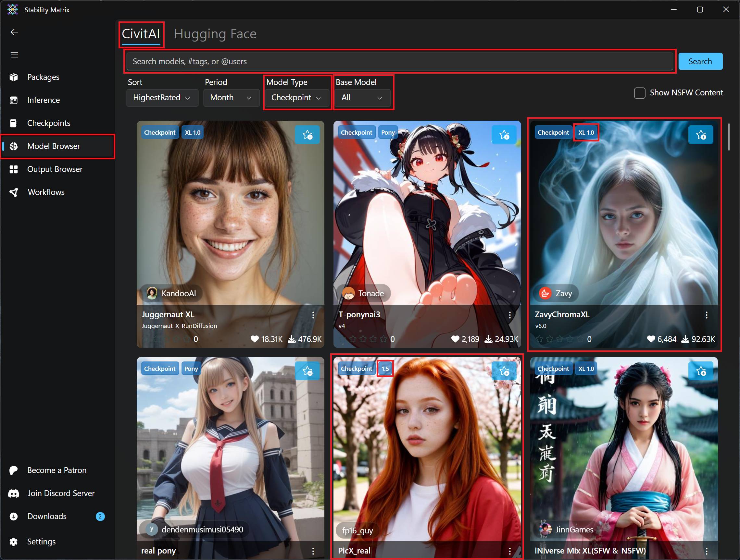Open Workflows from the sidebar
Viewport: 740px width, 560px height.
tap(46, 192)
